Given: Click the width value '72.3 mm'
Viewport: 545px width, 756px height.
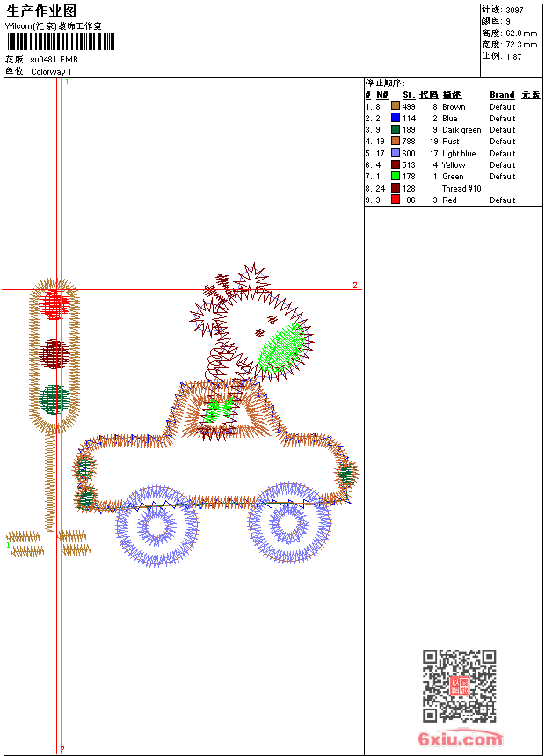Looking at the screenshot, I should coord(521,45).
